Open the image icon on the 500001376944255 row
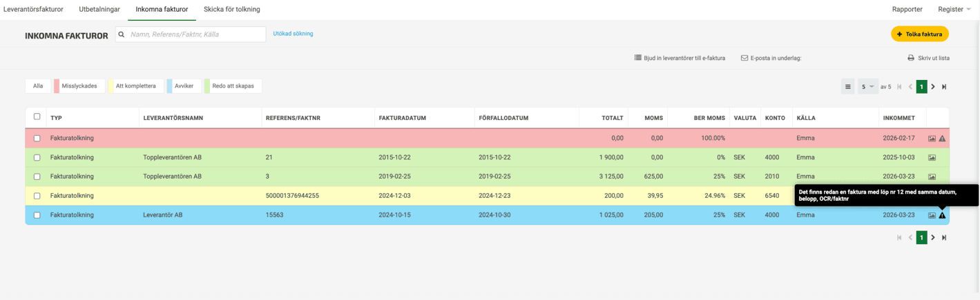The width and height of the screenshot is (980, 300). pyautogui.click(x=932, y=196)
